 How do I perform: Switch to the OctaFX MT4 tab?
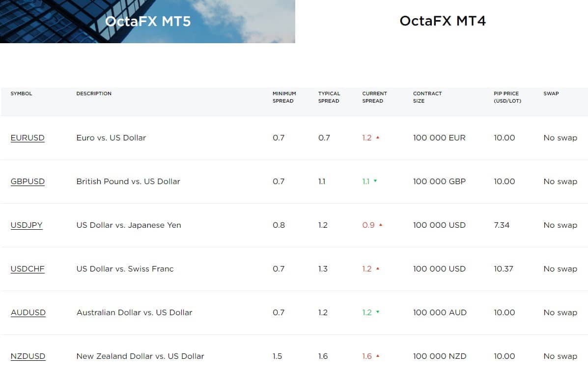pyautogui.click(x=442, y=21)
